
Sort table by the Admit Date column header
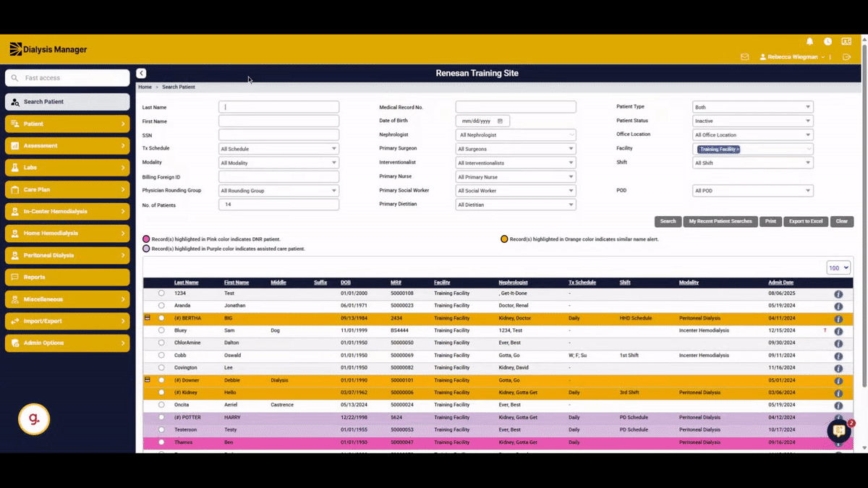coord(780,283)
